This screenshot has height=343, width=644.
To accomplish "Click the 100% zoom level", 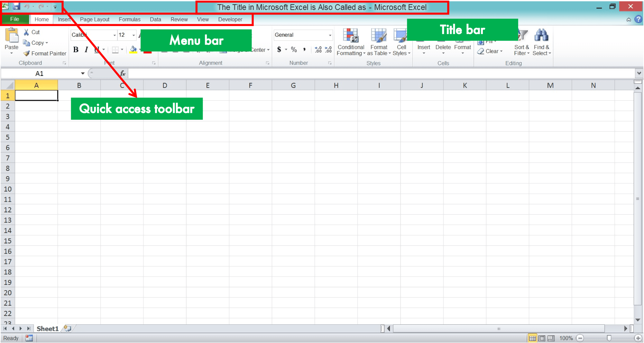I will (566, 338).
